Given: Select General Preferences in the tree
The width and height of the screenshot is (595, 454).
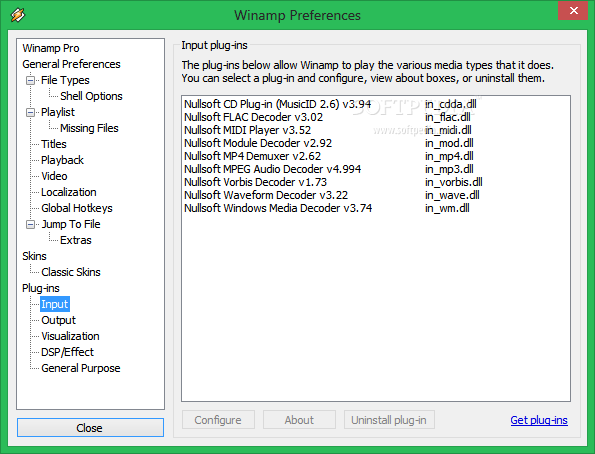Looking at the screenshot, I should click(71, 64).
